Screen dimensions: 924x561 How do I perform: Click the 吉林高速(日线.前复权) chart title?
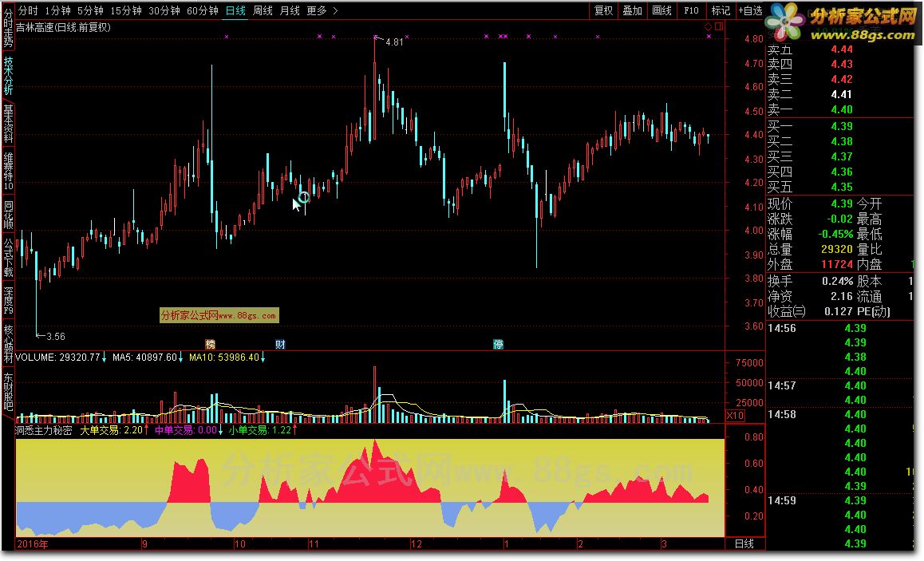[x=63, y=27]
